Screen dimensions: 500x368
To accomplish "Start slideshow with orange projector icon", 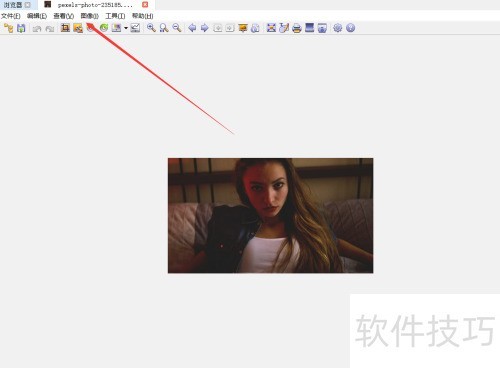I will (x=243, y=28).
